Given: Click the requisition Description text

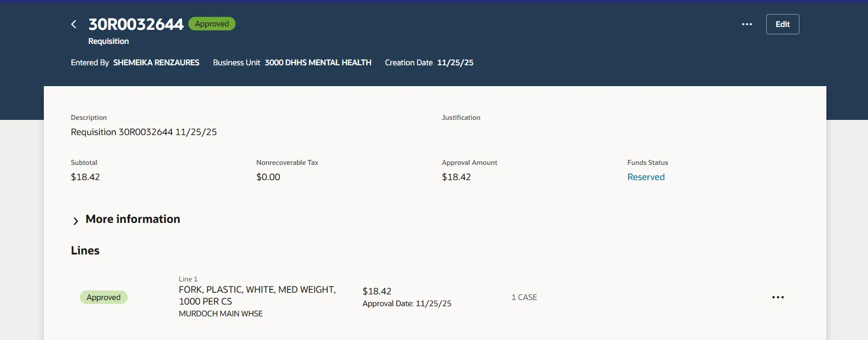Looking at the screenshot, I should click(143, 132).
